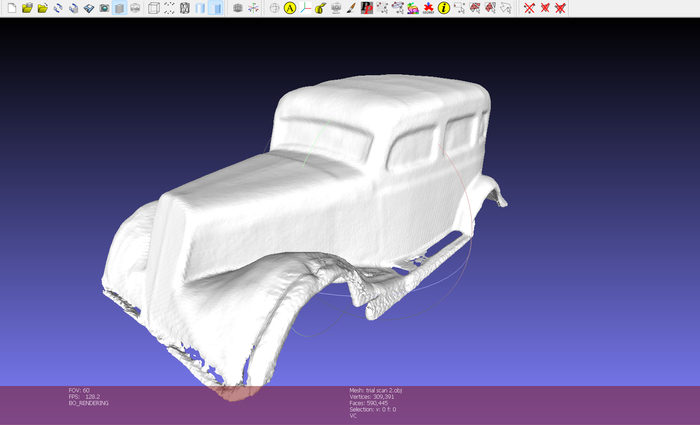Image resolution: width=700 pixels, height=425 pixels.
Task: Toggle points rendering mode
Action: point(169,8)
